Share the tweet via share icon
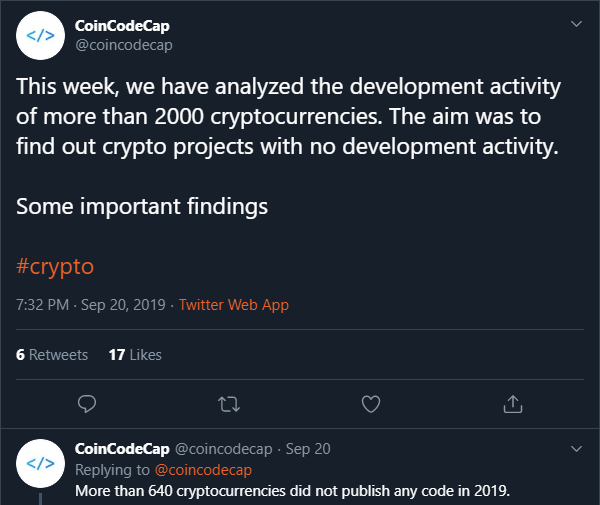 click(x=513, y=403)
